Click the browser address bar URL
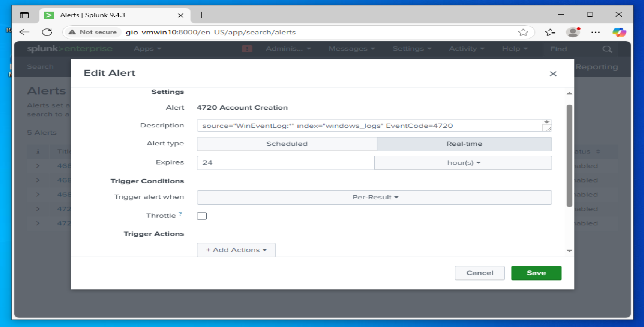This screenshot has height=327, width=644. (x=210, y=32)
